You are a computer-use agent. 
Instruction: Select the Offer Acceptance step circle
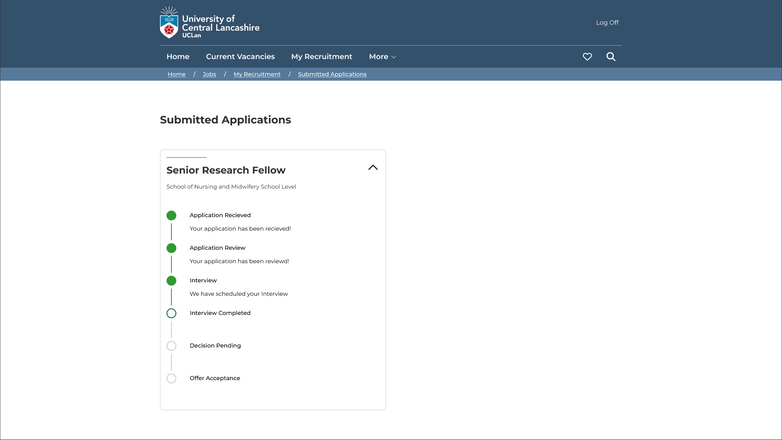point(171,379)
